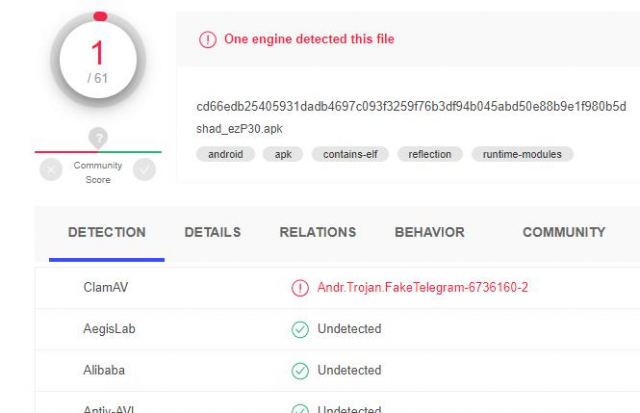The image size is (640, 413).
Task: Click the downvote X community button
Action: click(51, 170)
